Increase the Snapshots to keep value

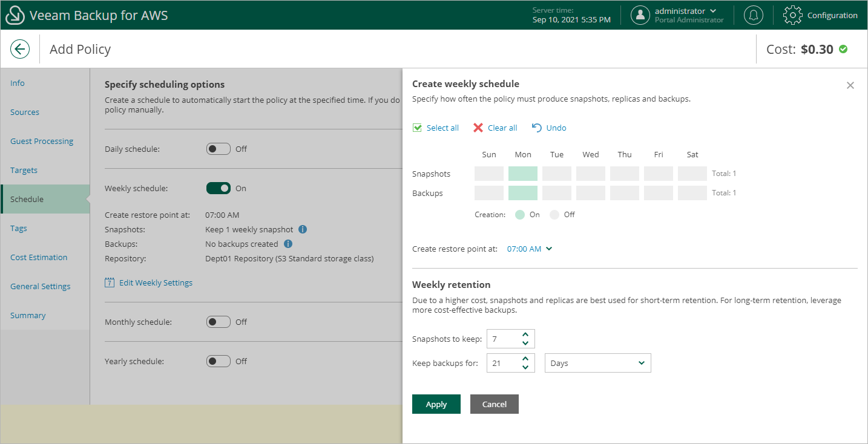click(x=525, y=335)
